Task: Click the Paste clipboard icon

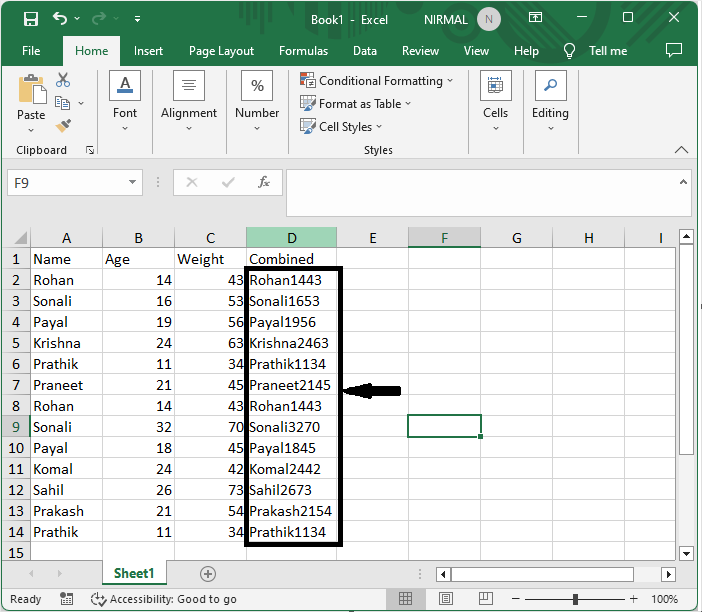Action: [31, 89]
